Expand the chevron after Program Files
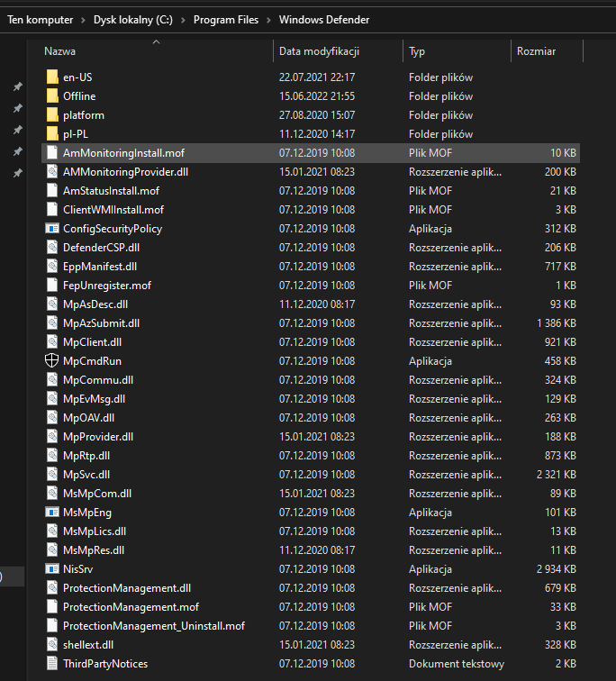Image resolution: width=616 pixels, height=681 pixels. tap(268, 20)
